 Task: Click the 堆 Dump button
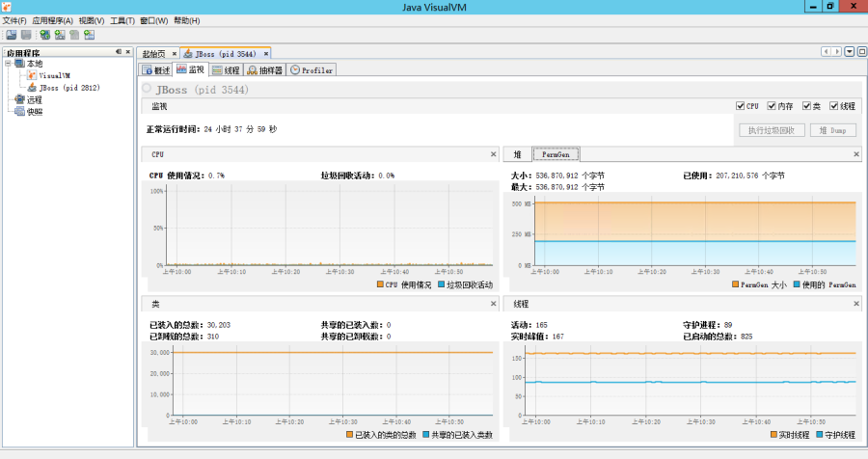pos(833,130)
